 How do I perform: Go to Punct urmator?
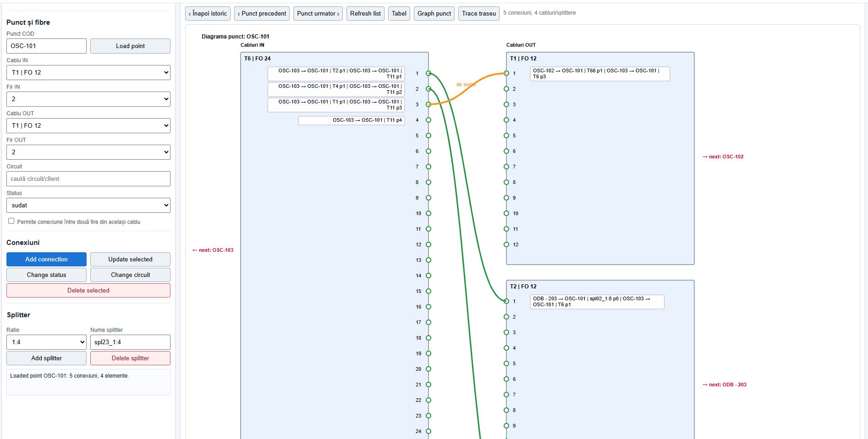tap(318, 13)
